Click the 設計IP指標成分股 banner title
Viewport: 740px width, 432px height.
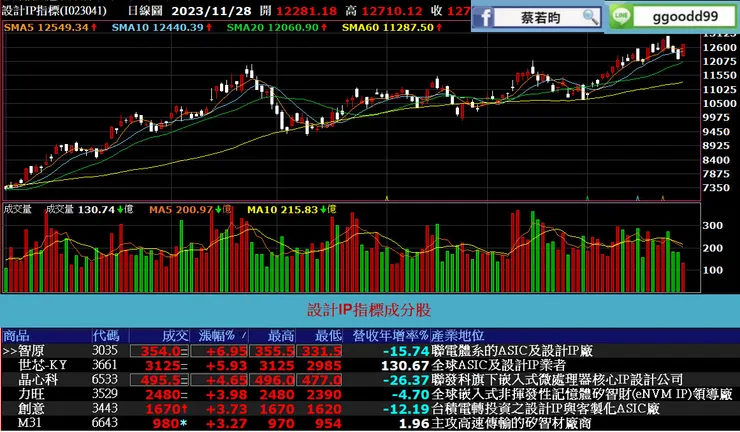point(369,311)
